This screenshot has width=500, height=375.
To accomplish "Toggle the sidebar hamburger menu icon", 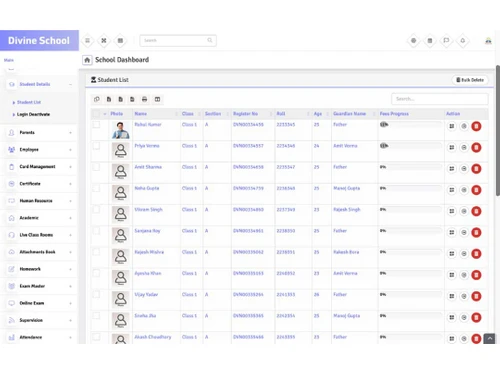I will pyautogui.click(x=87, y=41).
